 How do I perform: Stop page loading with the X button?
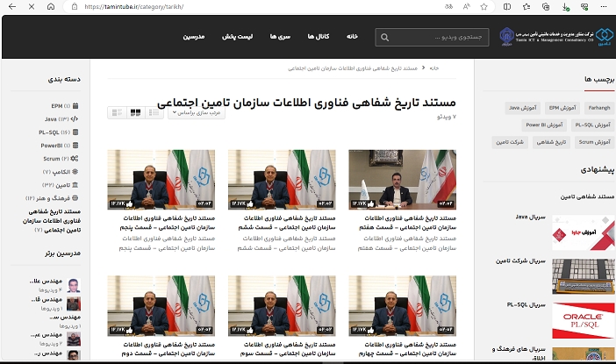coord(32,6)
